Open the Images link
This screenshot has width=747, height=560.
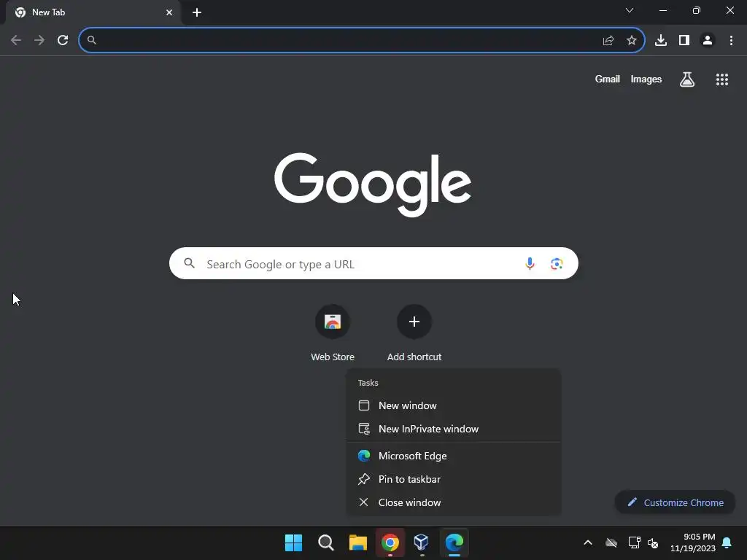[646, 79]
